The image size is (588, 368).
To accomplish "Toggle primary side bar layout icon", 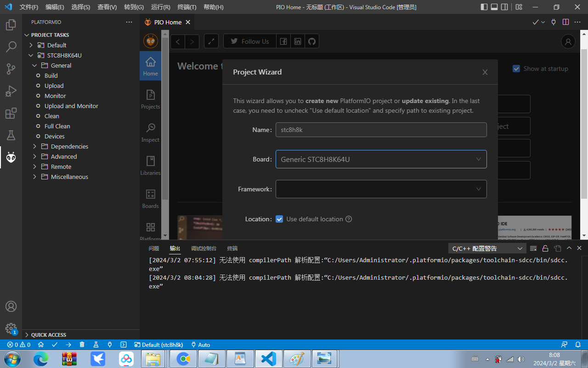I will point(484,7).
